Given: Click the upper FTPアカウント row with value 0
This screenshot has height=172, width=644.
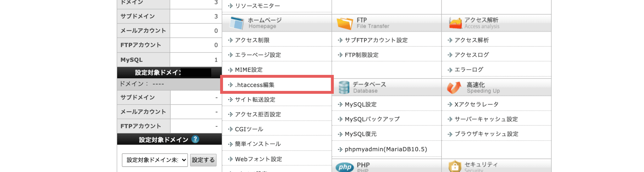Looking at the screenshot, I should (x=169, y=45).
